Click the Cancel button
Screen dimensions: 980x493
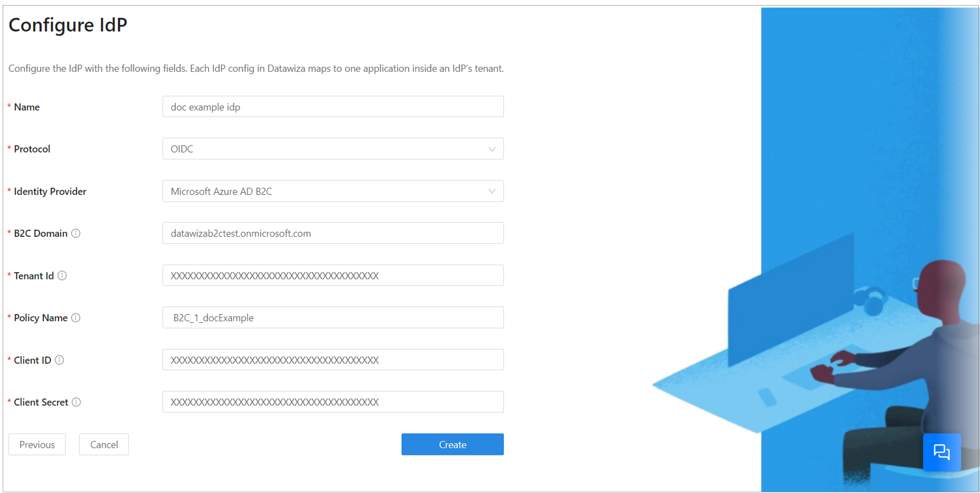tap(104, 445)
